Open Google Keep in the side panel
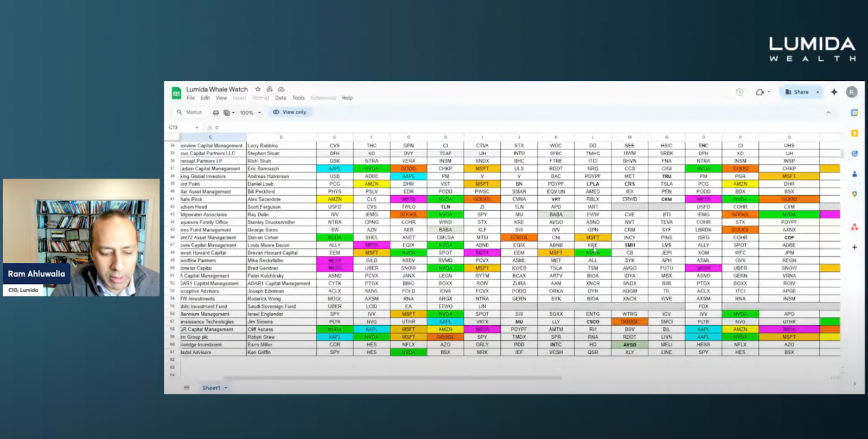 click(x=854, y=133)
